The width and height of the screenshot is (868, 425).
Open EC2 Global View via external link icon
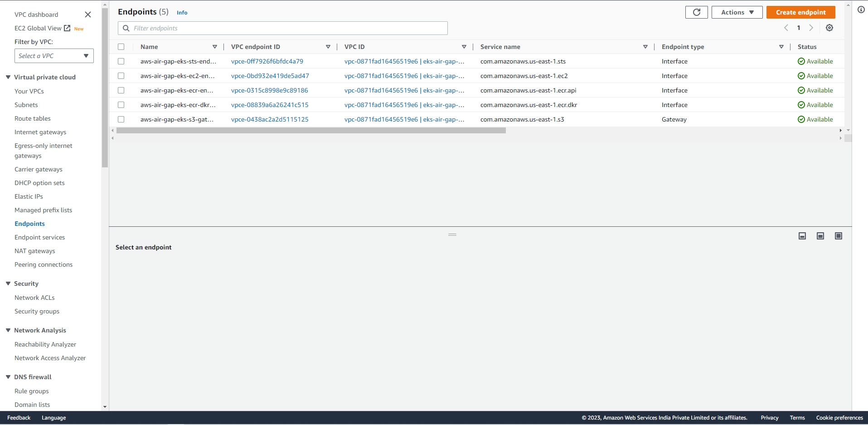coord(67,28)
